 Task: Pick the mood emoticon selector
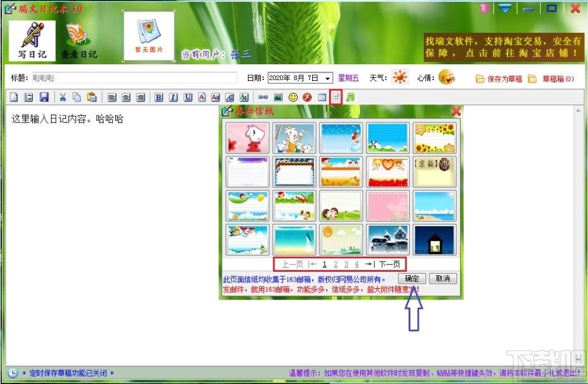coord(447,78)
